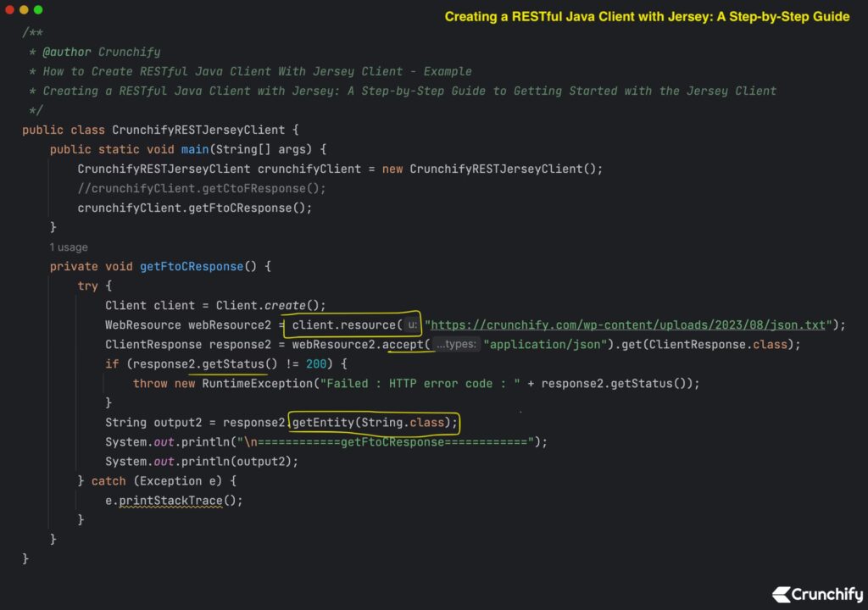Click the e.printStackTrace() call
Image resolution: width=868 pixels, height=610 pixels.
(x=173, y=500)
